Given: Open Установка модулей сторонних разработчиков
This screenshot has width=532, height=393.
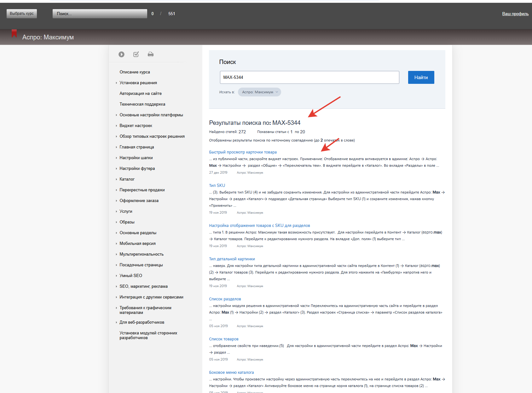Looking at the screenshot, I should pos(148,335).
